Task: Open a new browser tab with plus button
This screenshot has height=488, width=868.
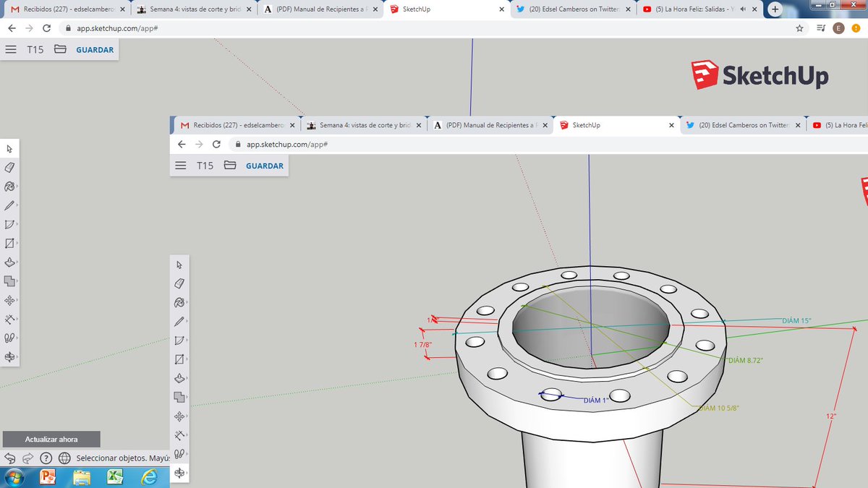Action: click(x=775, y=9)
